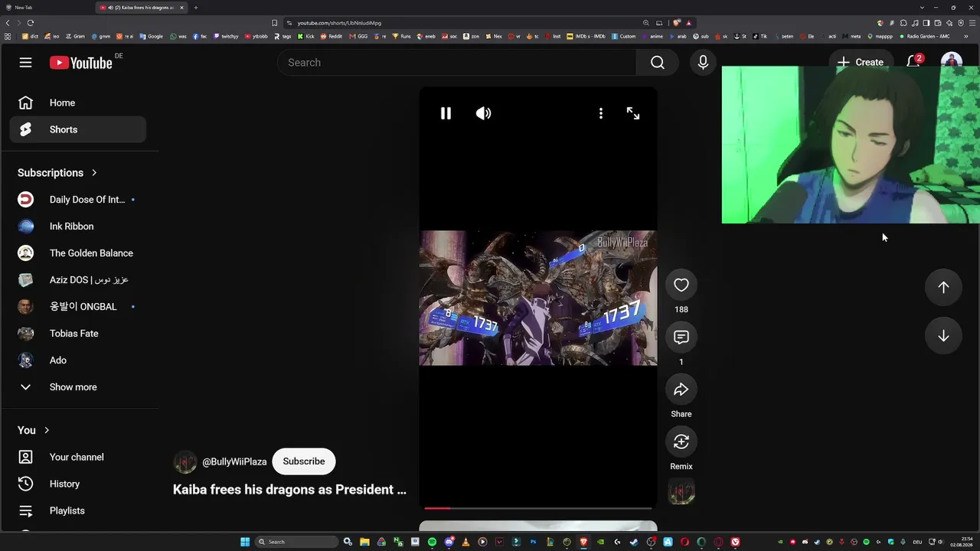Image resolution: width=980 pixels, height=551 pixels.
Task: Share this Short
Action: point(681,390)
